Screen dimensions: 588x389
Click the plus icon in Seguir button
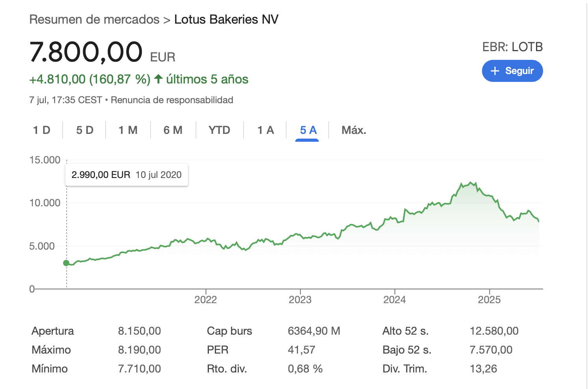pyautogui.click(x=495, y=71)
